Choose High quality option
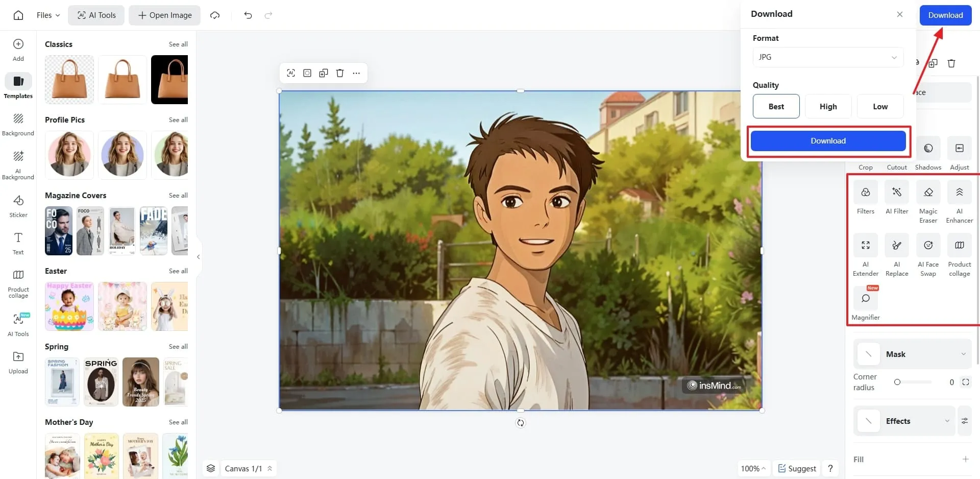Image resolution: width=980 pixels, height=479 pixels. (x=828, y=106)
